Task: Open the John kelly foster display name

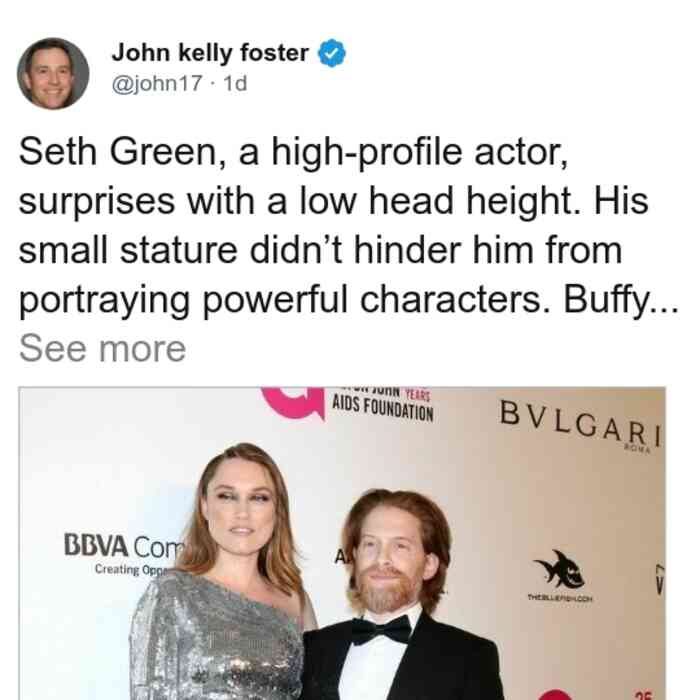Action: click(x=210, y=53)
